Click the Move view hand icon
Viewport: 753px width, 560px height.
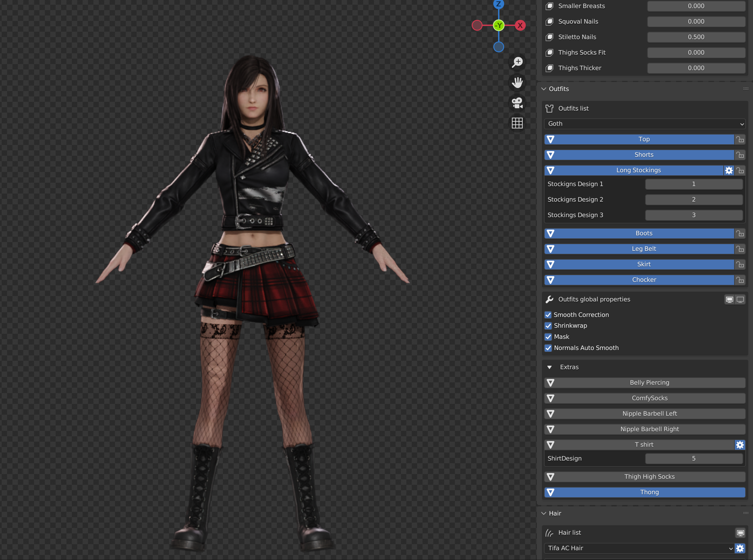pos(517,82)
